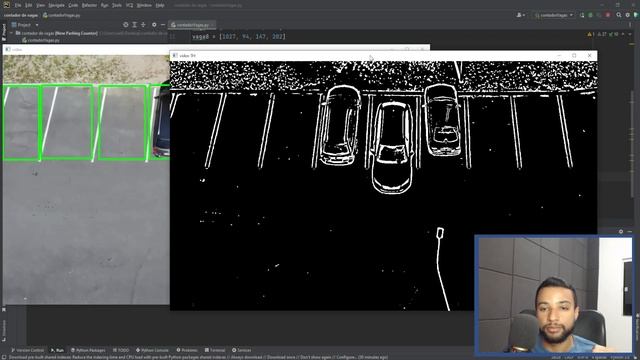The height and width of the screenshot is (360, 640).
Task: Click the Run panel settings gear at right
Action: [621, 231]
